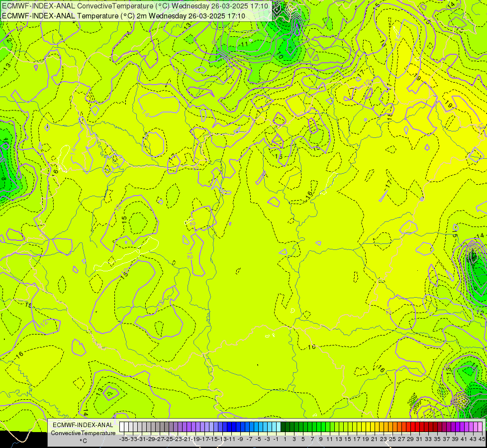Image resolution: width=487 pixels, height=448 pixels.
Task: Pick the white first swatch of colour scale
Action: (x=122, y=427)
